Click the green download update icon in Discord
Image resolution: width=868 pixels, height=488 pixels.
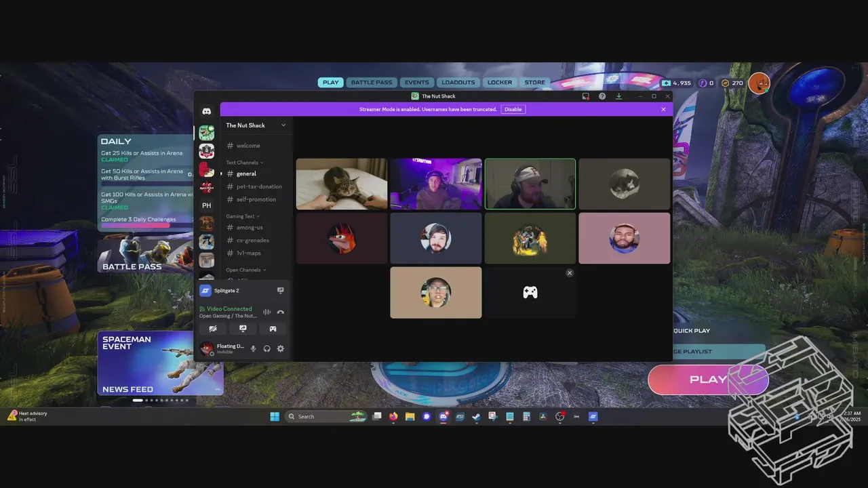point(618,96)
